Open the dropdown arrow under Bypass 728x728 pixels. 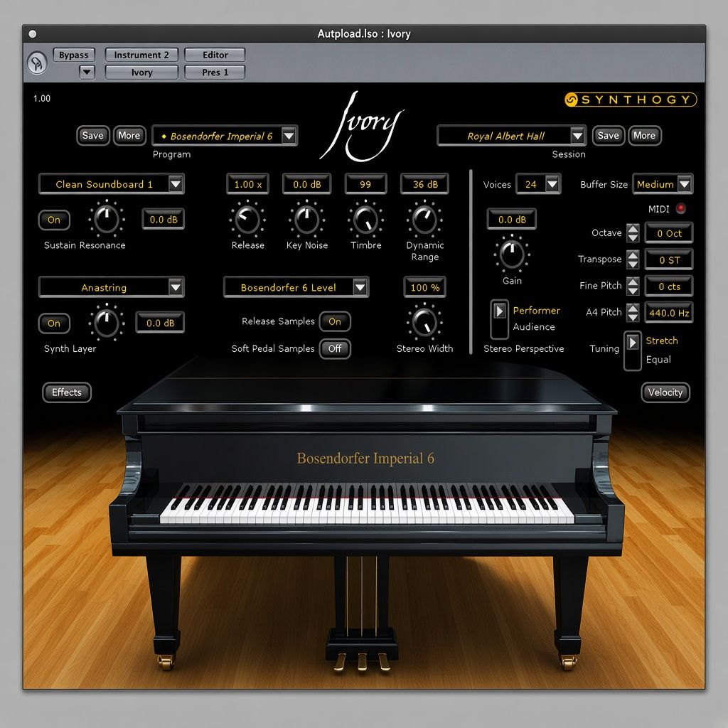(87, 72)
